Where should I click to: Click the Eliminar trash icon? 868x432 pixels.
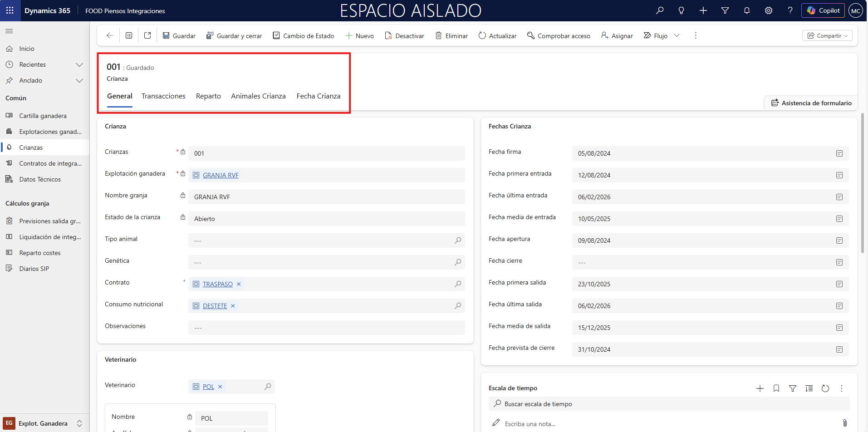438,36
